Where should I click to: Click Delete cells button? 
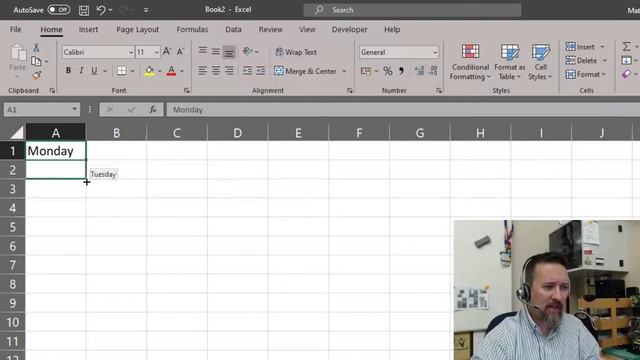pyautogui.click(x=582, y=60)
